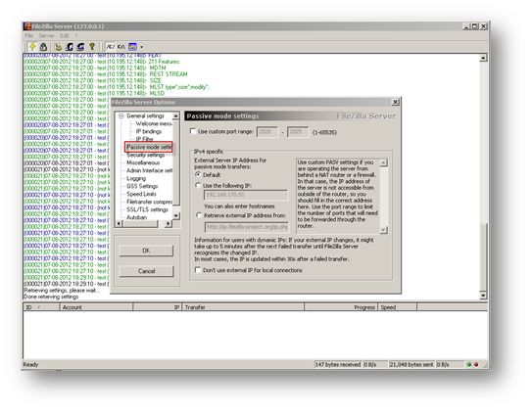This screenshot has height=412, width=532.
Task: Open the Edit menu
Action: pos(65,35)
